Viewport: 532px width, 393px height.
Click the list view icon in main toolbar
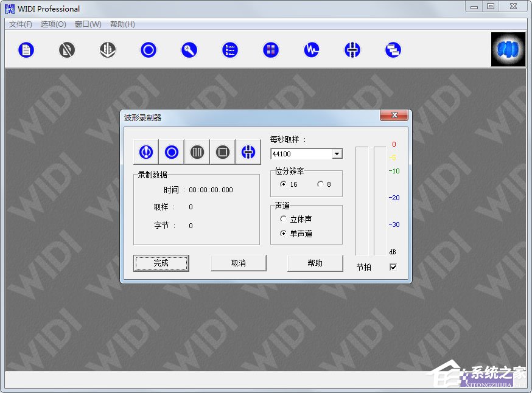click(x=230, y=50)
